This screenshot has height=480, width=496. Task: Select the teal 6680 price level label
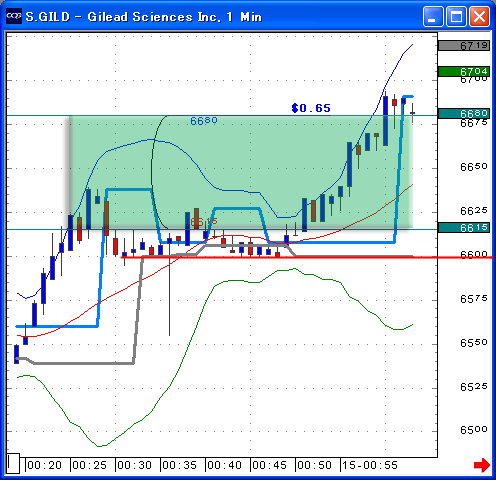[464, 113]
